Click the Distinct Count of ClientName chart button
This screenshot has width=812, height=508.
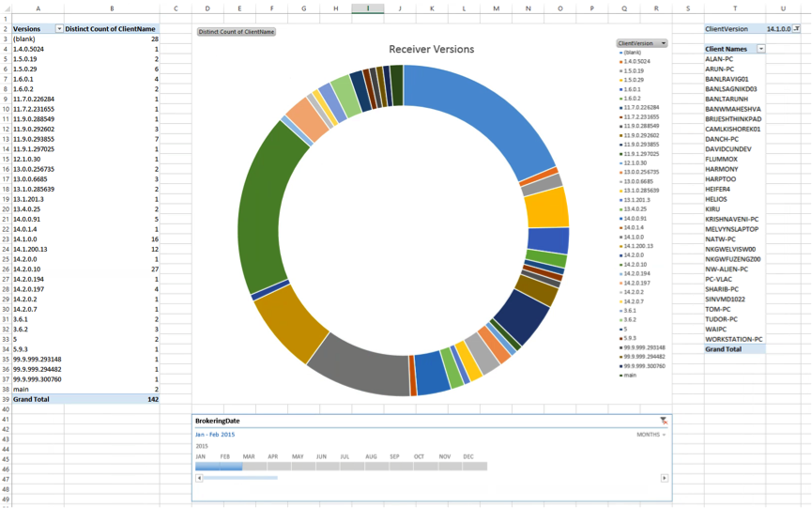pos(237,32)
